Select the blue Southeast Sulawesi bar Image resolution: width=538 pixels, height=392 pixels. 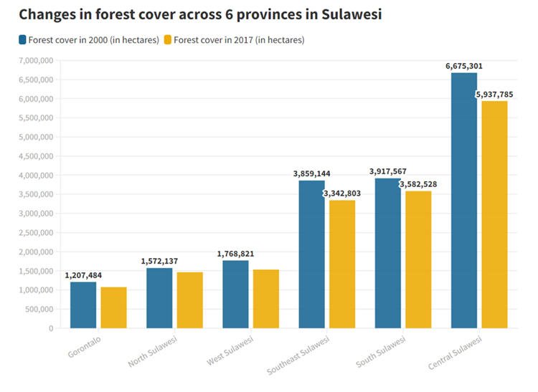coord(311,254)
